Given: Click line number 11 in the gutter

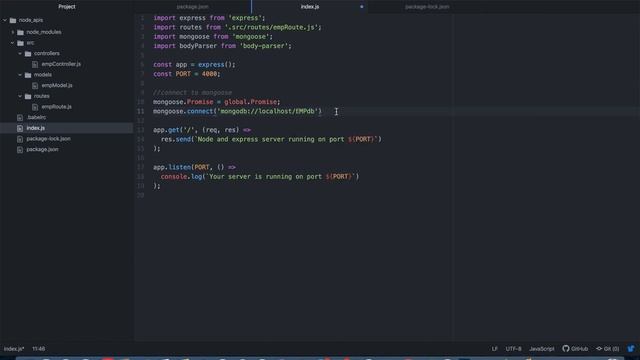Looking at the screenshot, I should [140, 111].
